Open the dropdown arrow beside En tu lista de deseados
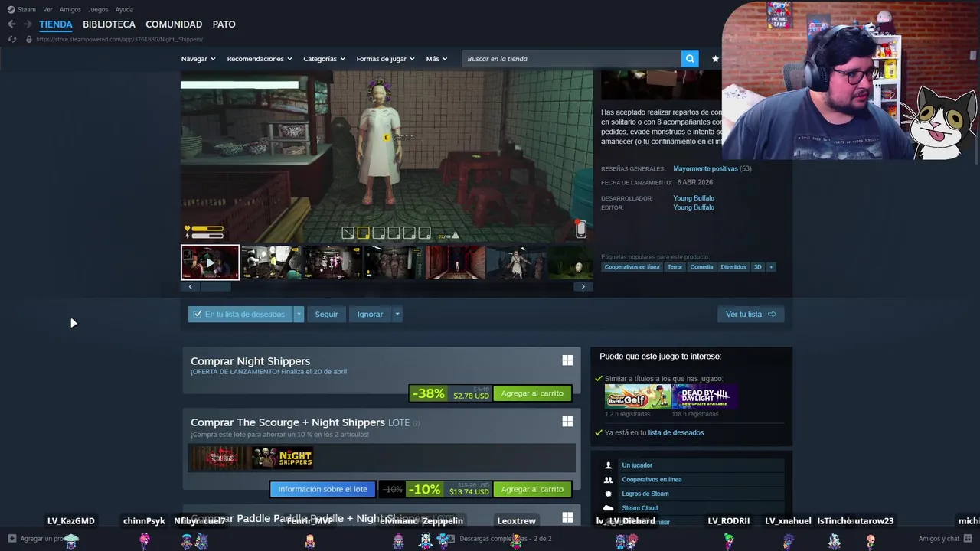Image resolution: width=980 pixels, height=551 pixels. [x=299, y=315]
